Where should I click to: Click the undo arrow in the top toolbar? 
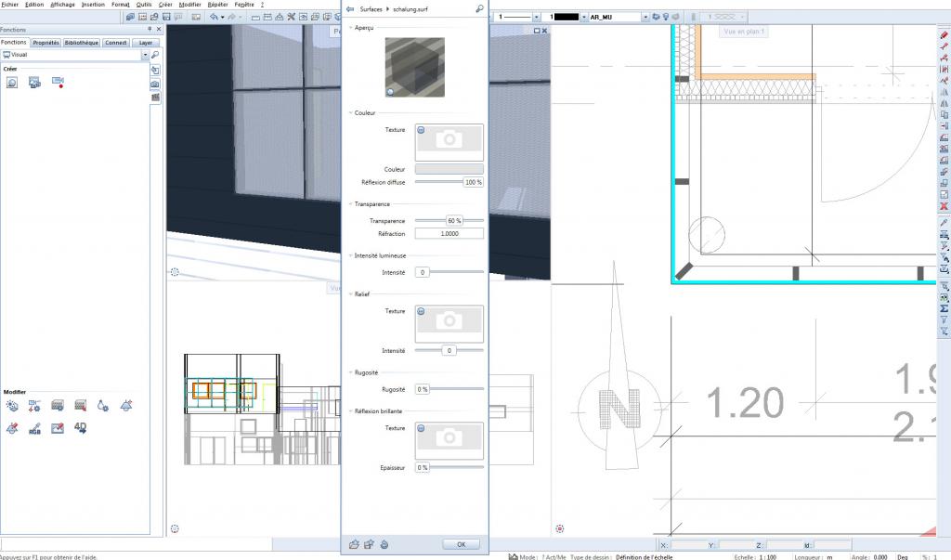(214, 17)
